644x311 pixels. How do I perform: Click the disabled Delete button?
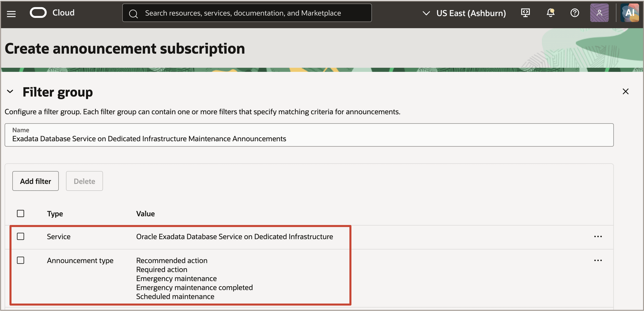84,181
